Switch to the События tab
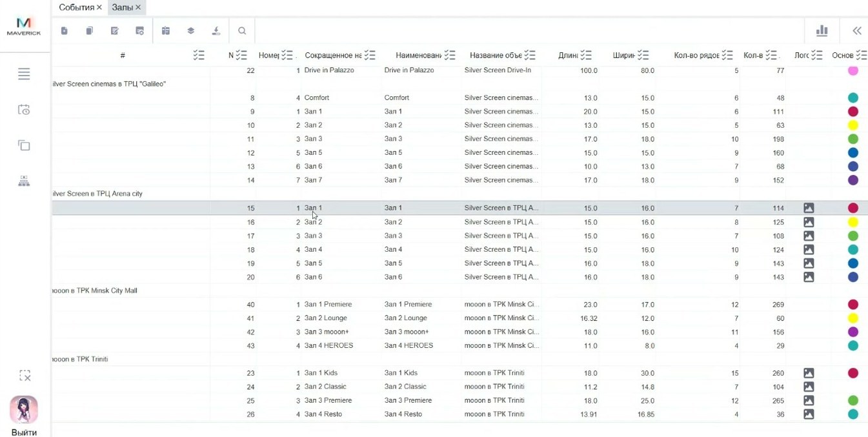This screenshot has width=868, height=437. [x=76, y=7]
